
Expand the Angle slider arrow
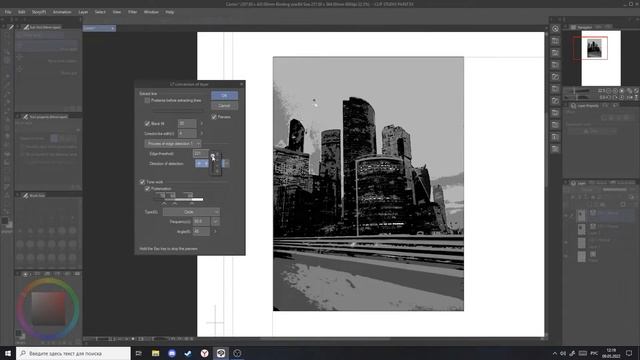coord(215,231)
